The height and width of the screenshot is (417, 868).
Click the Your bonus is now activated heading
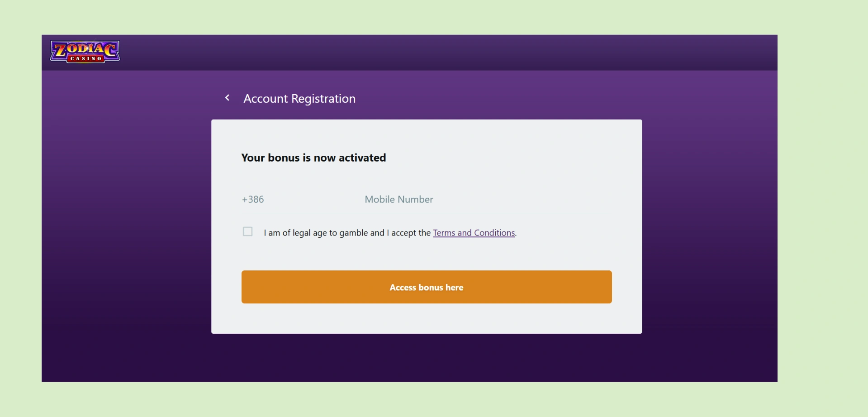[x=313, y=158]
